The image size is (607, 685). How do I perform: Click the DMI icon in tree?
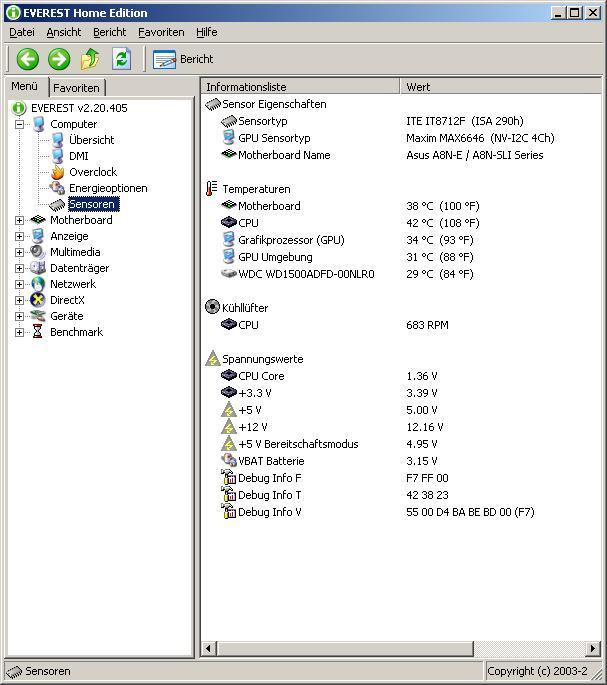click(57, 156)
